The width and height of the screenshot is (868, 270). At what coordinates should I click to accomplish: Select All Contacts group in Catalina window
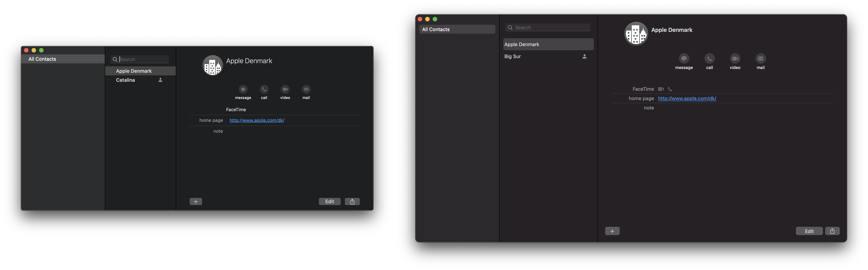tap(63, 59)
